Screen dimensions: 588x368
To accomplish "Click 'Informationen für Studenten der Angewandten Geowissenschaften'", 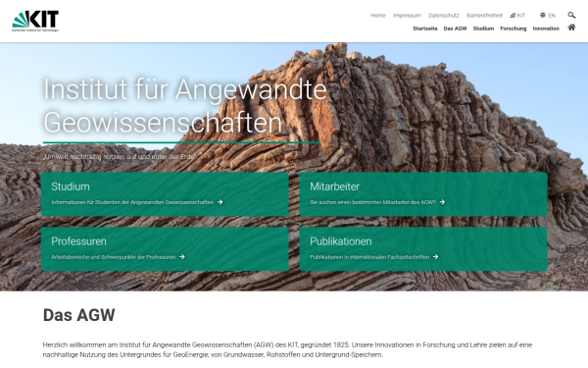I will [x=132, y=202].
